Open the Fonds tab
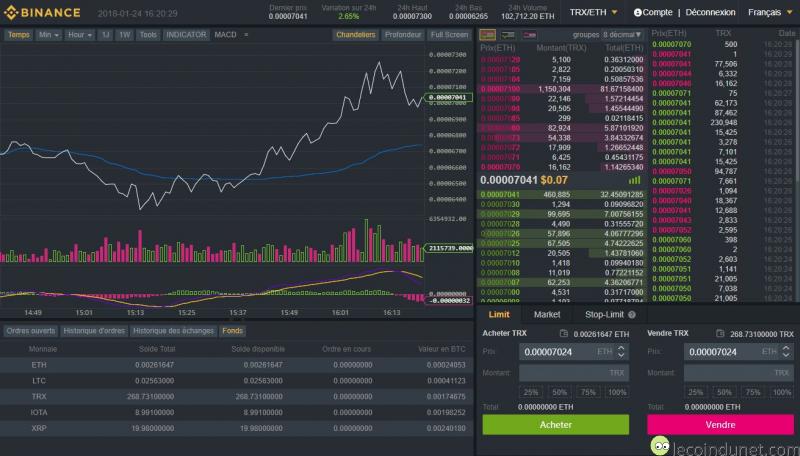Screen dimensions: 800x456 coord(232,331)
